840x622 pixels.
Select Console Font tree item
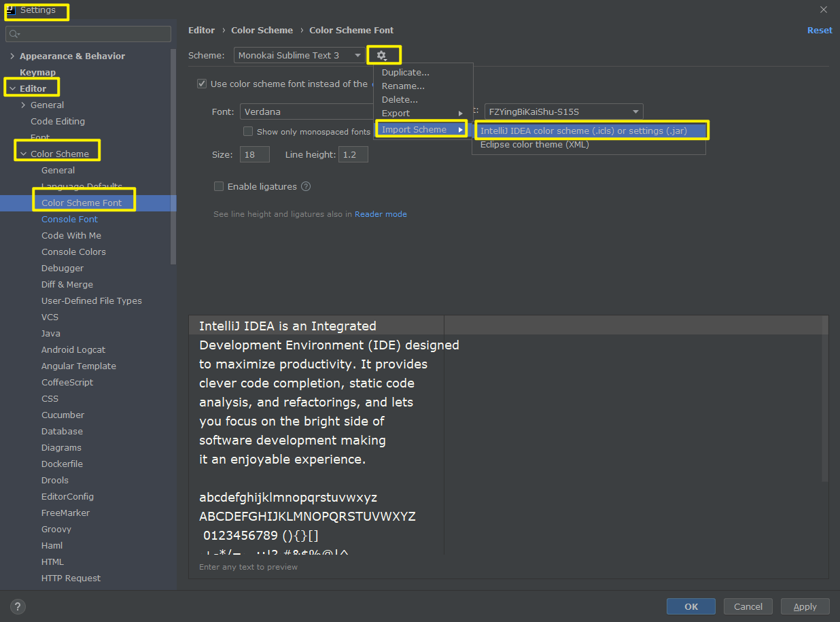point(69,219)
